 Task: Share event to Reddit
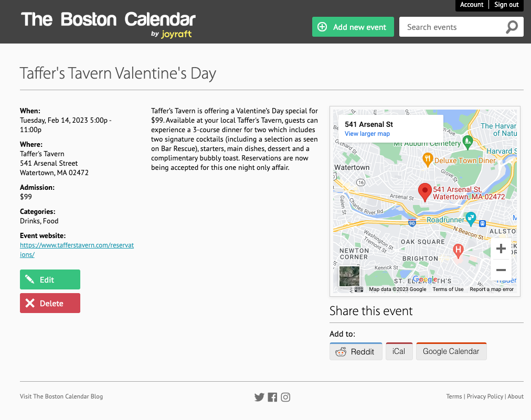pyautogui.click(x=356, y=352)
